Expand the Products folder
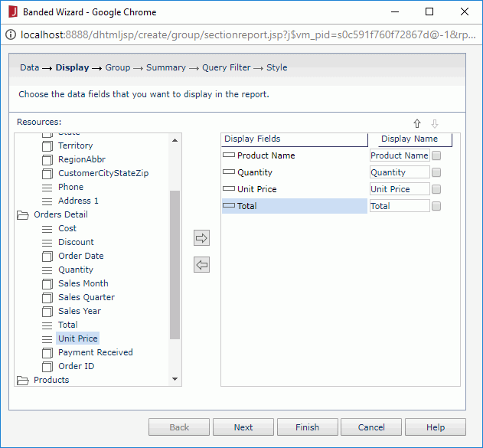The height and width of the screenshot is (448, 483). point(23,380)
